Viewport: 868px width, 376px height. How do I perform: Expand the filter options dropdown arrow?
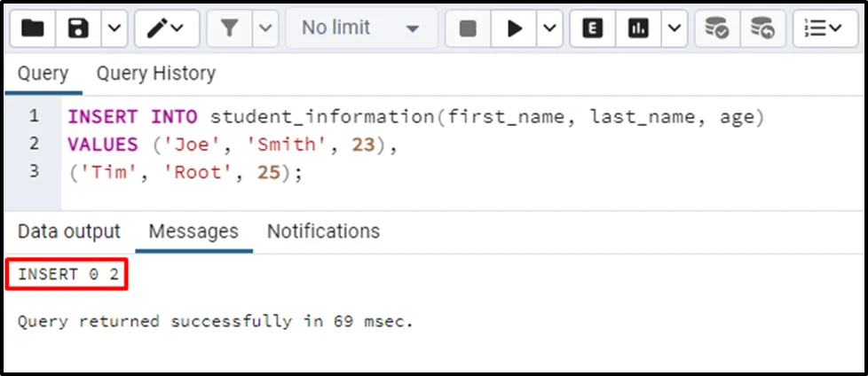(x=264, y=29)
